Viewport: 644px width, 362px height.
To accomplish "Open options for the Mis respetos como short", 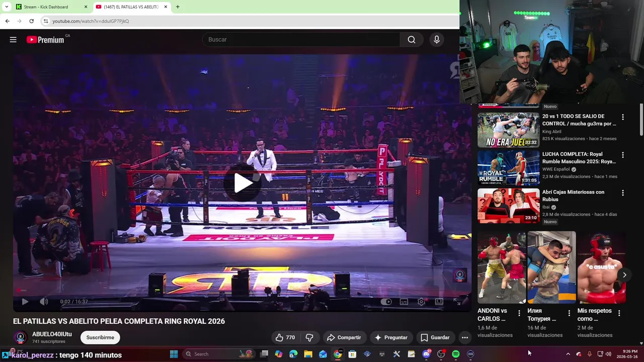I will click(619, 313).
